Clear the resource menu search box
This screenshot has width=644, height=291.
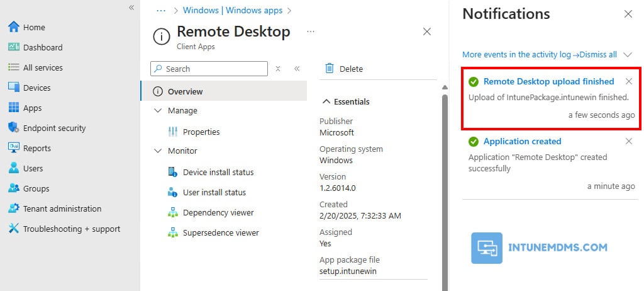point(277,69)
